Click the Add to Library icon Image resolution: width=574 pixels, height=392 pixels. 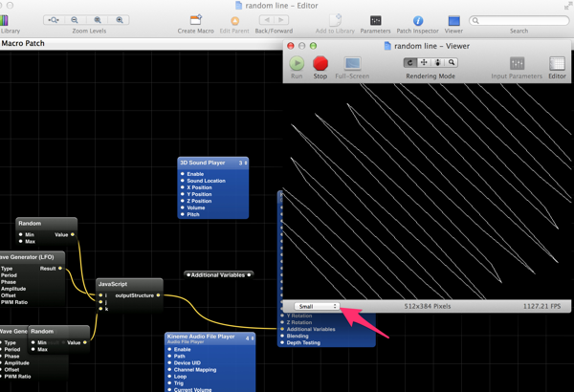[336, 20]
